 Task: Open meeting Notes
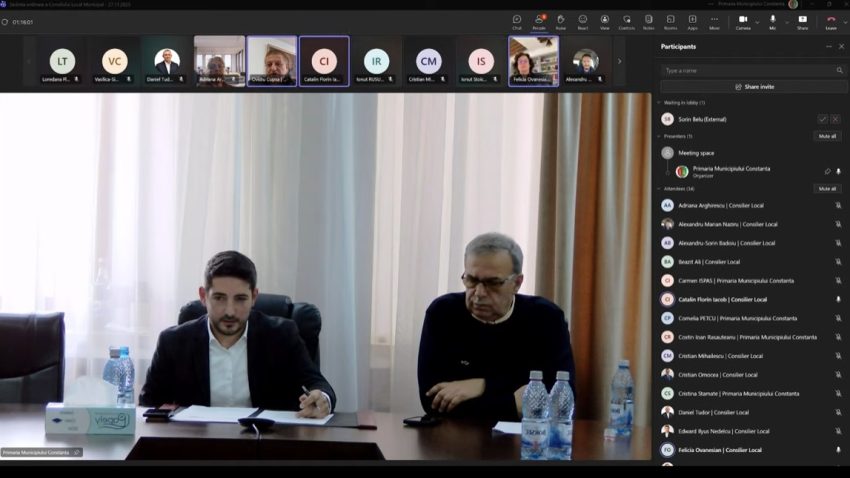coord(648,22)
